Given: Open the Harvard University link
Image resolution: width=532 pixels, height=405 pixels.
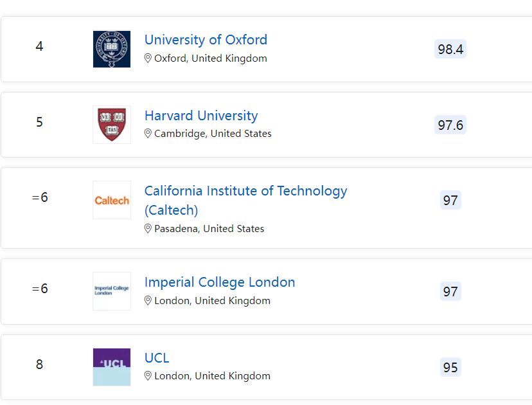Looking at the screenshot, I should [201, 116].
